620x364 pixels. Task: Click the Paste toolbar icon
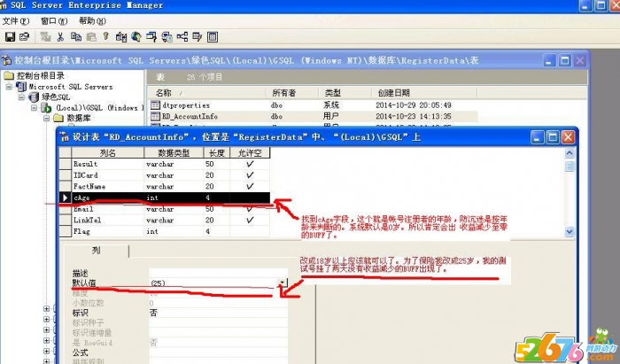click(91, 37)
